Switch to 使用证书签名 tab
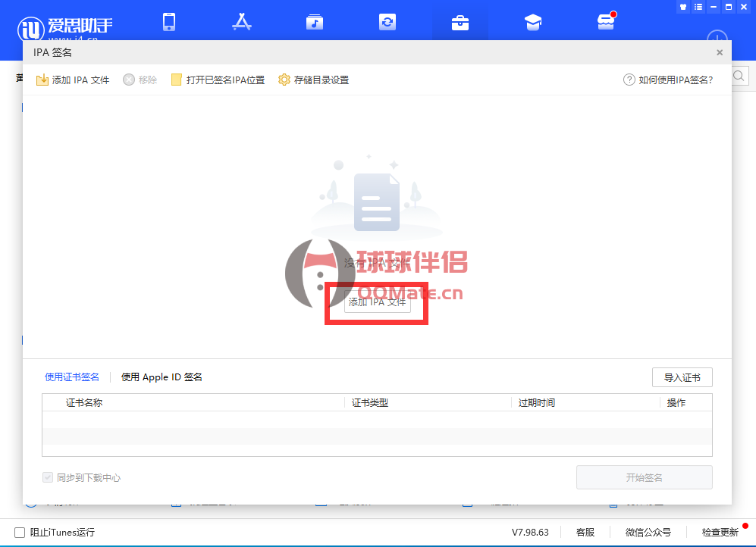 (71, 377)
